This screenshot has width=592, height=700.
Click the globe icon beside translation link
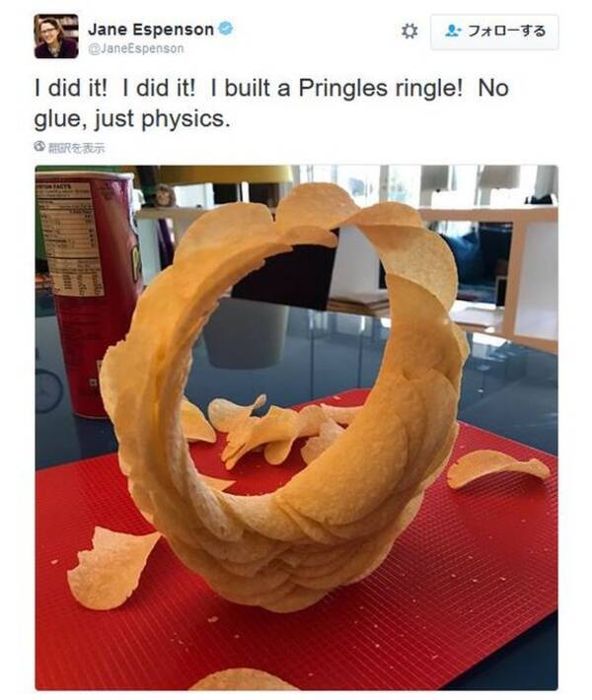(39, 146)
